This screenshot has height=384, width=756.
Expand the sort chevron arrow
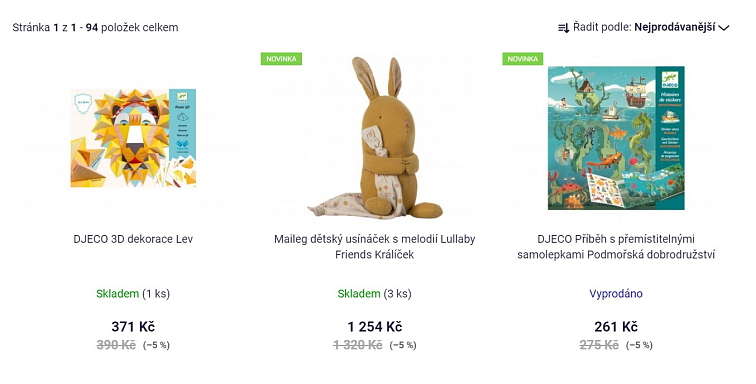[x=724, y=28]
